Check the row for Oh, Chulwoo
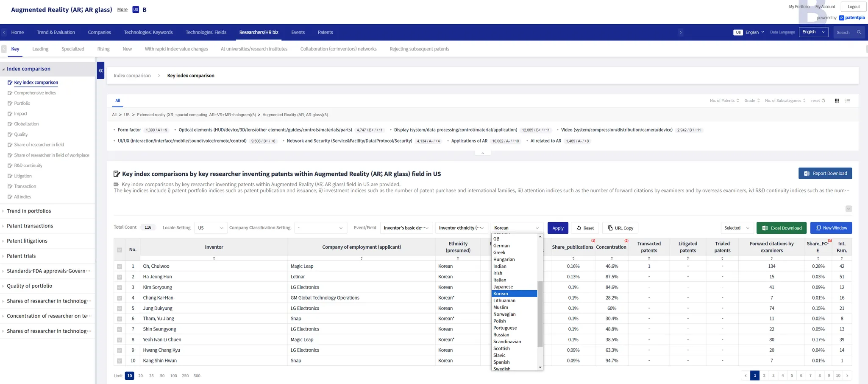 [120, 266]
